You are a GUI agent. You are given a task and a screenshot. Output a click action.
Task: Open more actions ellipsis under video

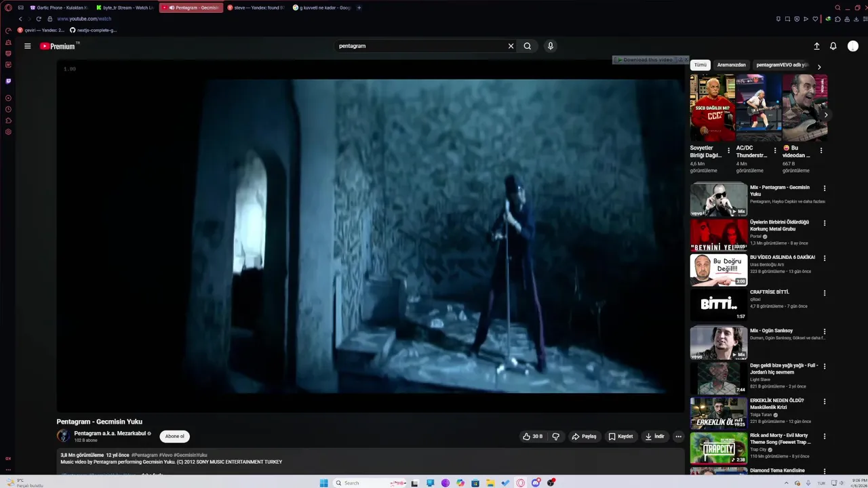point(678,436)
